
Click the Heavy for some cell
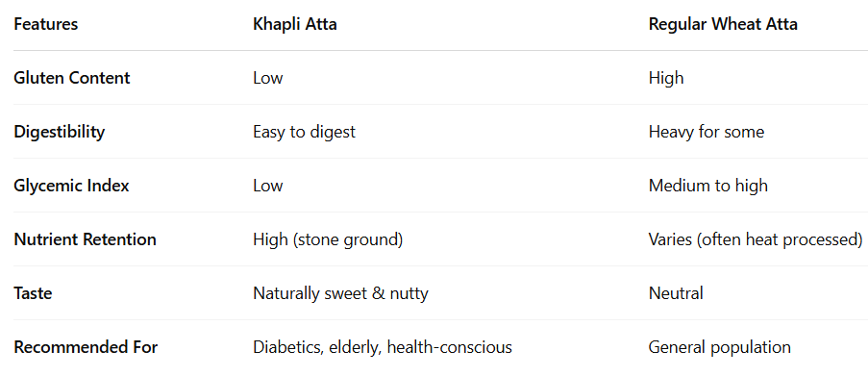coord(707,132)
